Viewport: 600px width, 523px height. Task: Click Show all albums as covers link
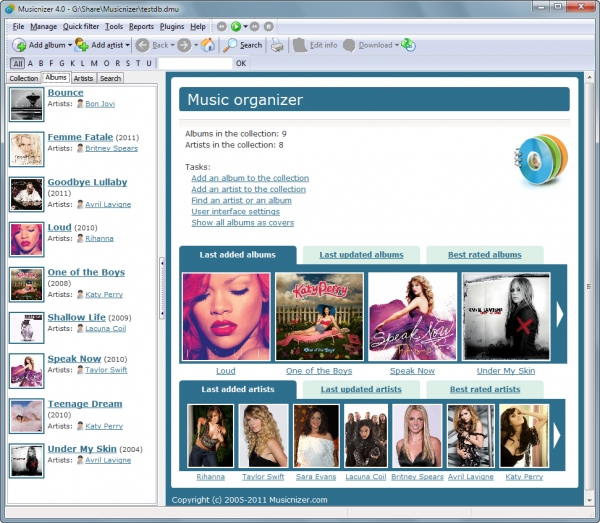[x=243, y=223]
